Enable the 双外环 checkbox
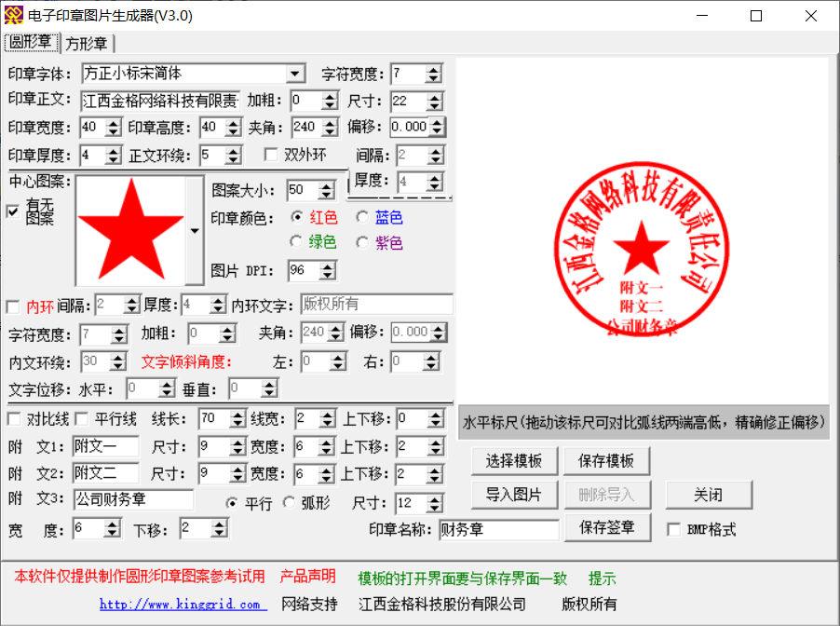The width and height of the screenshot is (840, 626). [x=271, y=155]
